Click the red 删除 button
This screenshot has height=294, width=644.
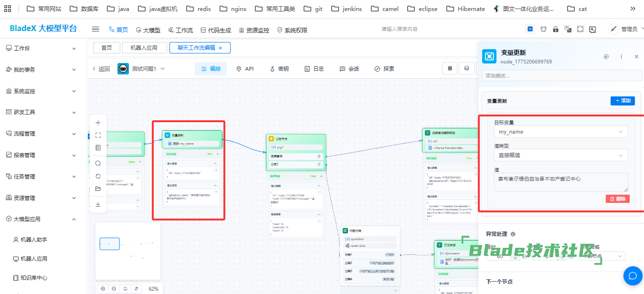point(617,199)
